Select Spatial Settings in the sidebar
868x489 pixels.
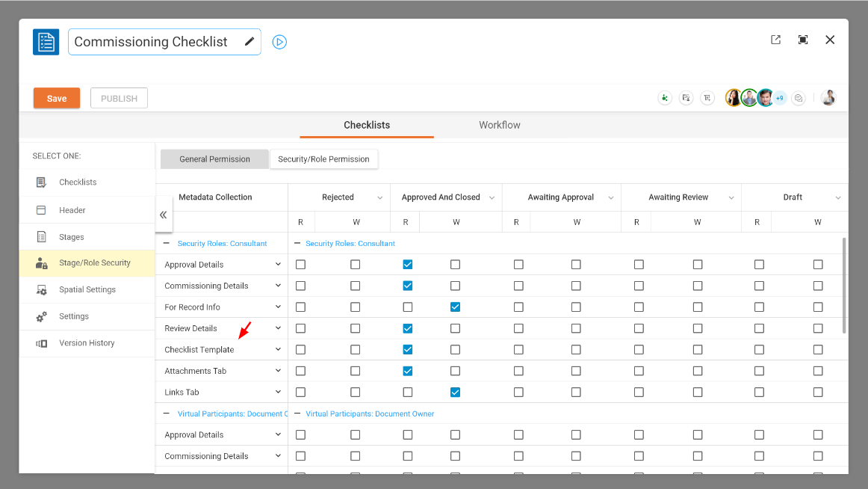coord(87,289)
